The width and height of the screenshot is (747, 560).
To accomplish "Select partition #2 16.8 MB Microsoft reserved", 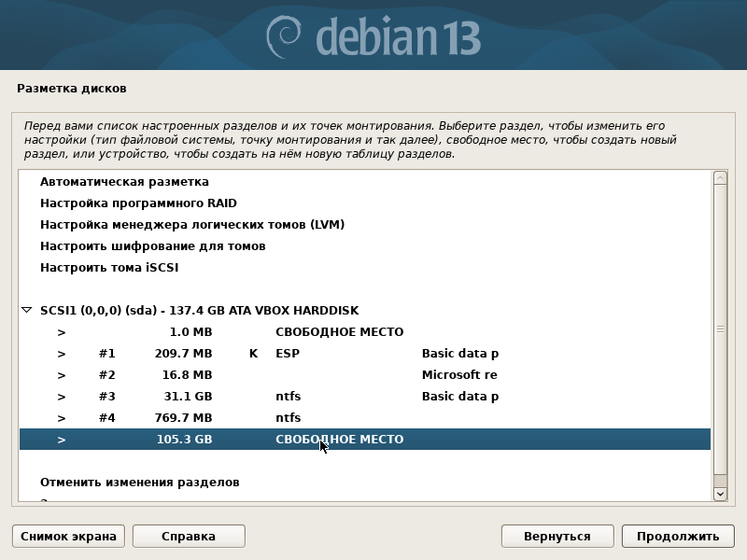I will 365,375.
